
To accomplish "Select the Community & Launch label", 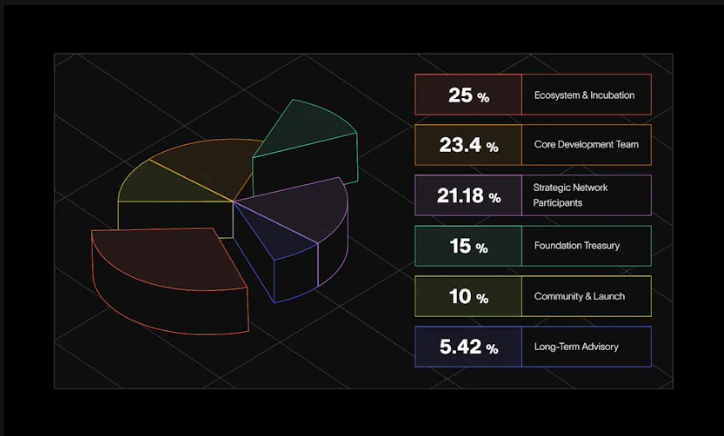I will [x=579, y=296].
